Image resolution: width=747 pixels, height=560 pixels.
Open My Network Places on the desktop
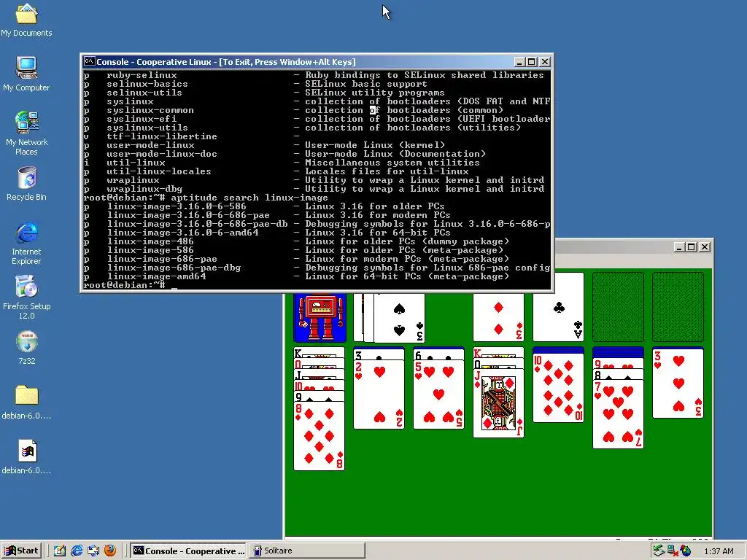26,133
